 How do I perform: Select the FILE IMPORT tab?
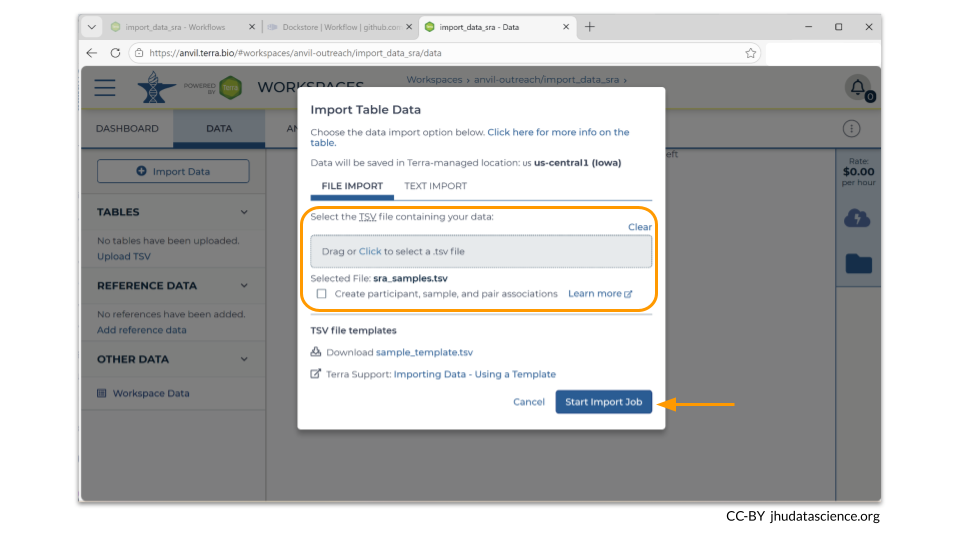[x=352, y=186]
